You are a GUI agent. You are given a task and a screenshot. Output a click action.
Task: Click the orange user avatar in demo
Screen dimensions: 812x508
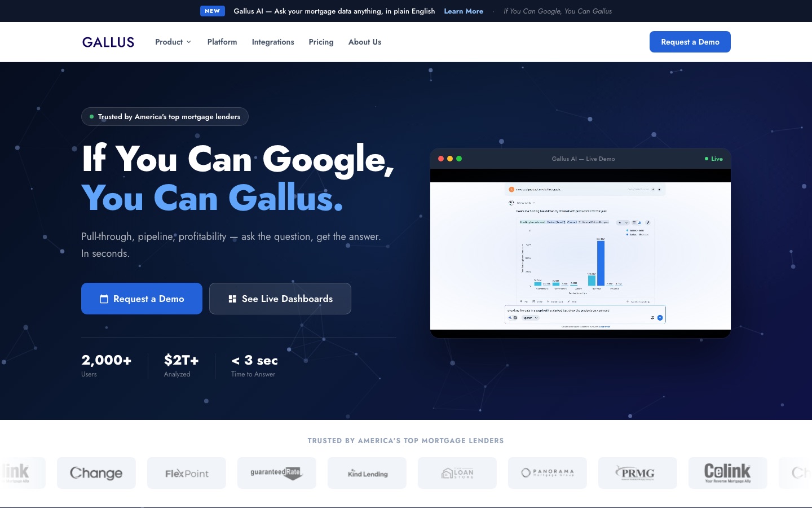click(511, 189)
